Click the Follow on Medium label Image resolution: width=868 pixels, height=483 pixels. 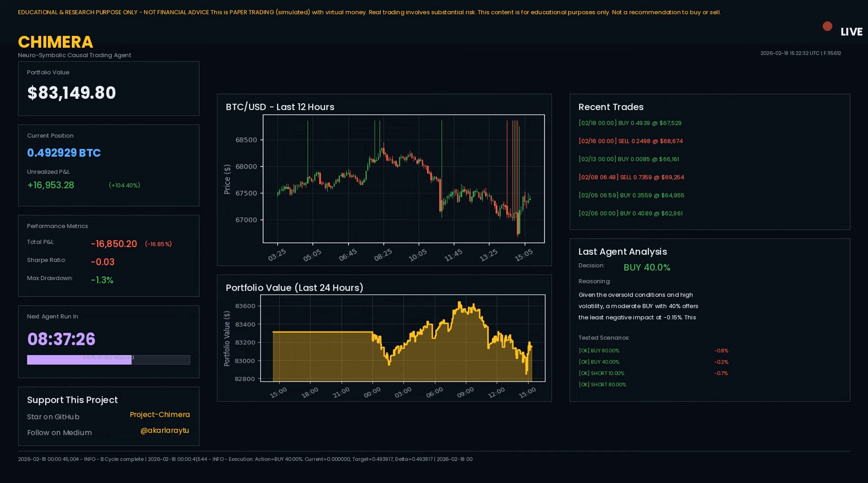click(59, 433)
